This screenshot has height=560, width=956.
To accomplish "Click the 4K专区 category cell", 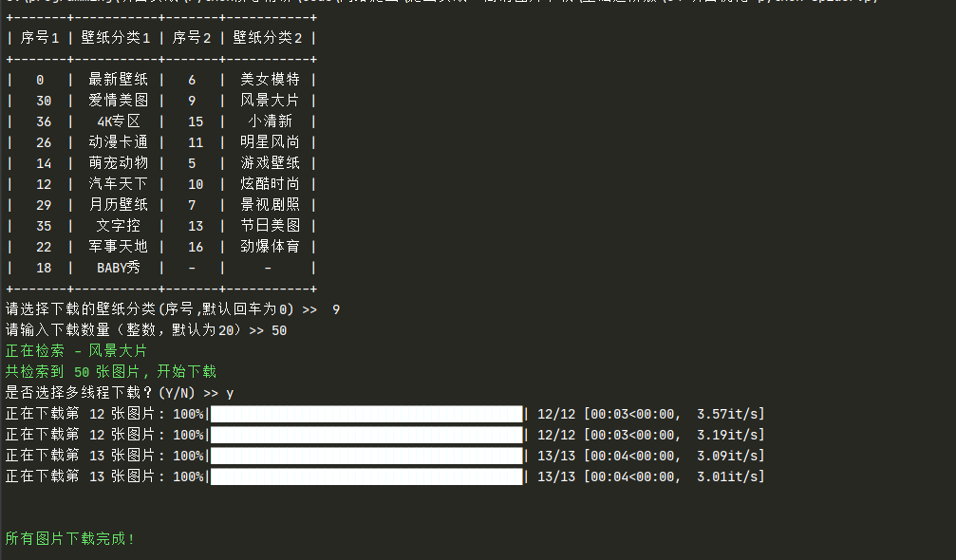I will [x=119, y=121].
